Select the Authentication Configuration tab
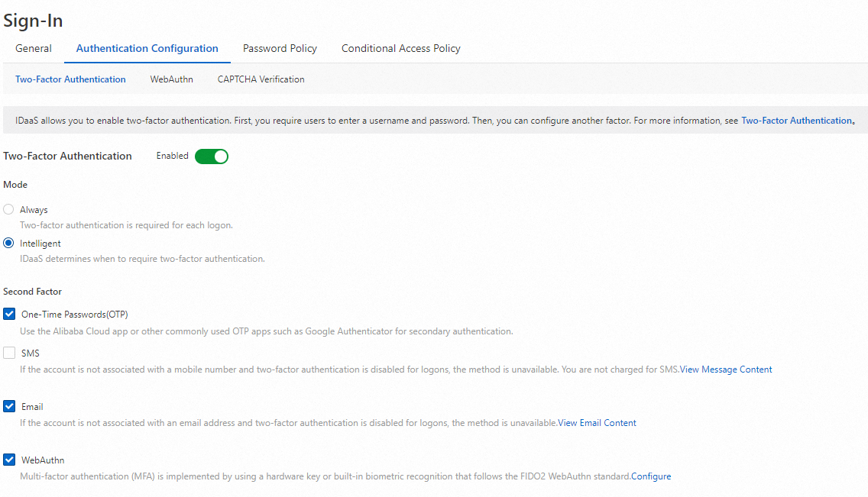This screenshot has height=497, width=868. click(x=147, y=48)
